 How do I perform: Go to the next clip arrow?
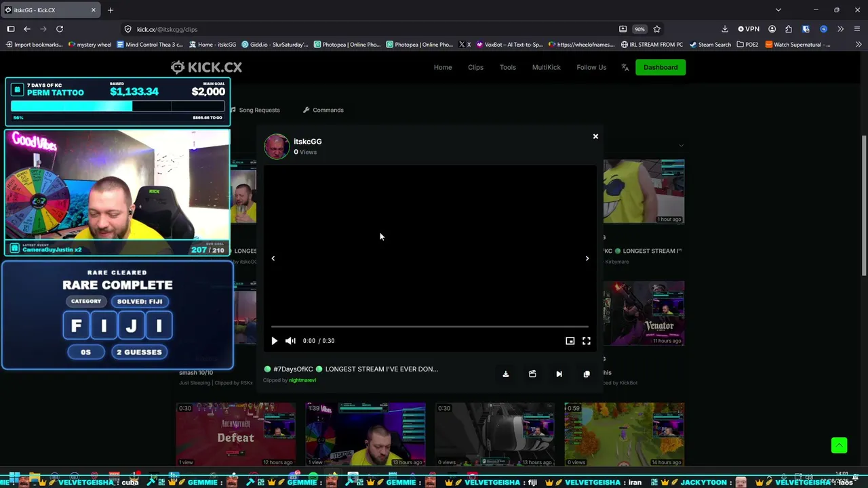pyautogui.click(x=587, y=258)
